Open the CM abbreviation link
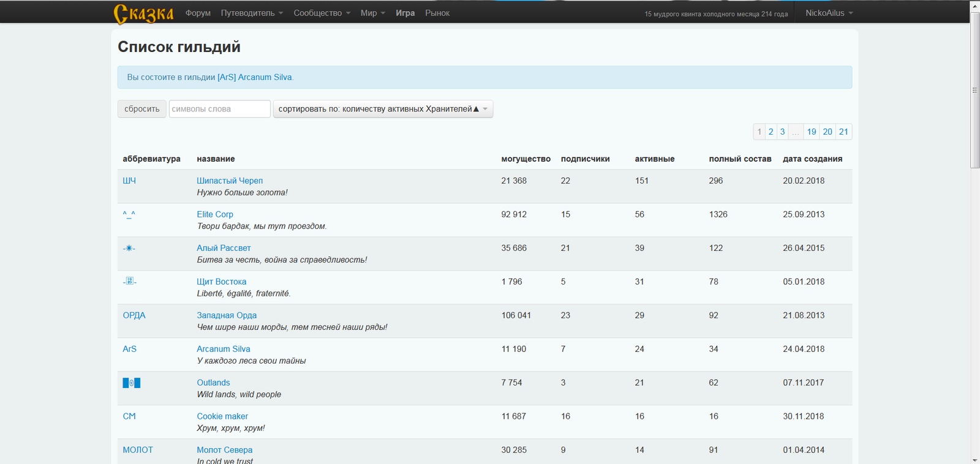Screen dimensions: 980x464 tap(129, 416)
